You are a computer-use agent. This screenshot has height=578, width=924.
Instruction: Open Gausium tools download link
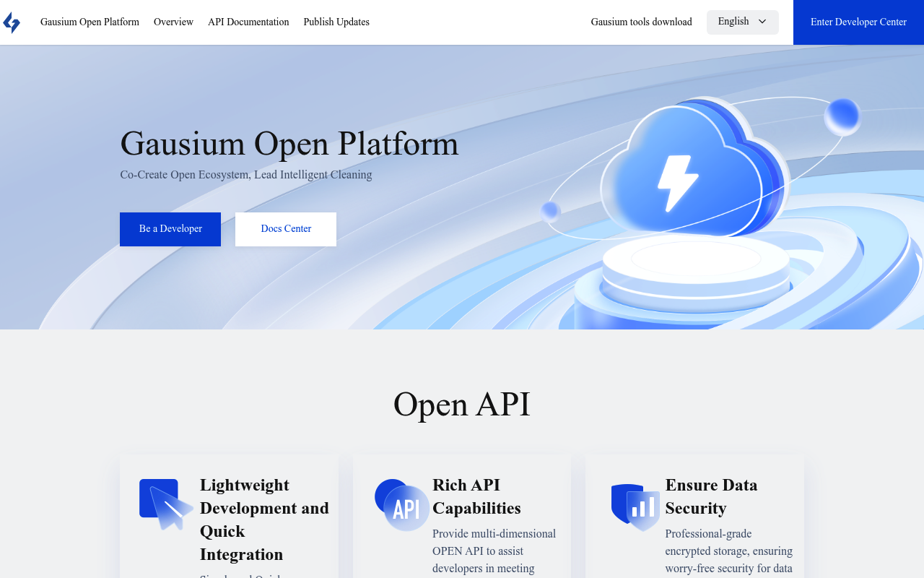coord(641,22)
